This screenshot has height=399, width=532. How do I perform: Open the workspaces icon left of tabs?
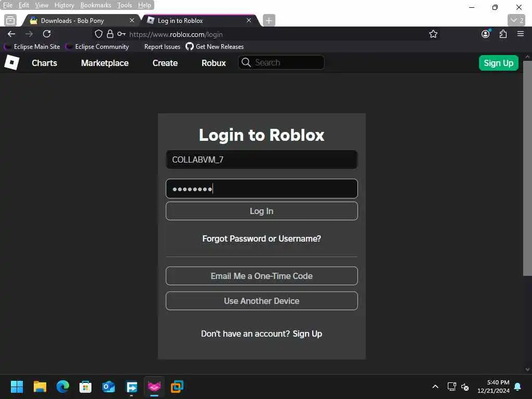(x=10, y=20)
